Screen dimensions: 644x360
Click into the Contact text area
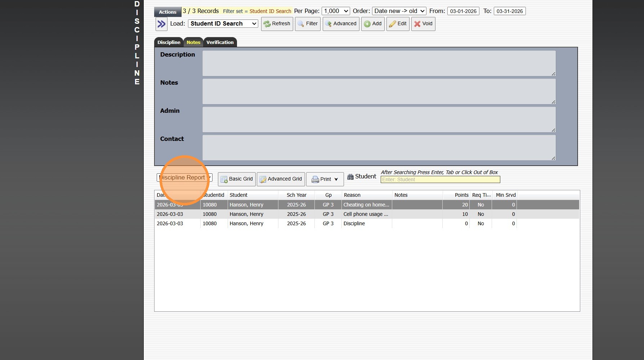[x=379, y=148]
